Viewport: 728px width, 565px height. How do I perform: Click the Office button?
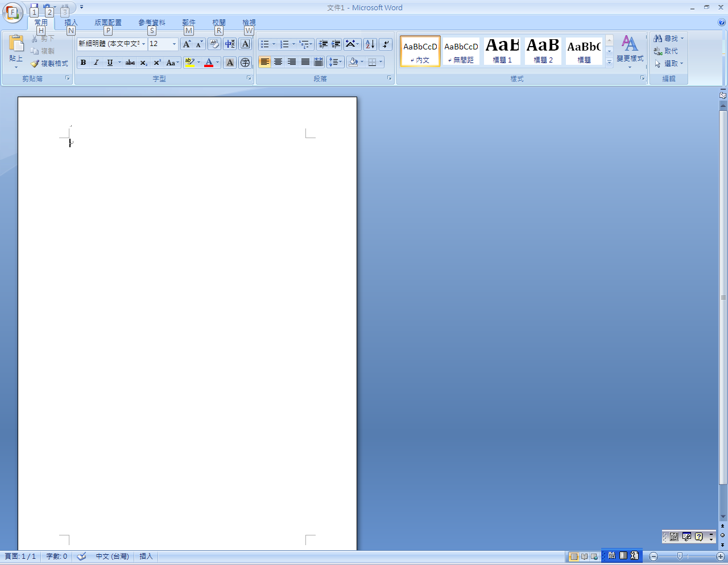pos(13,13)
